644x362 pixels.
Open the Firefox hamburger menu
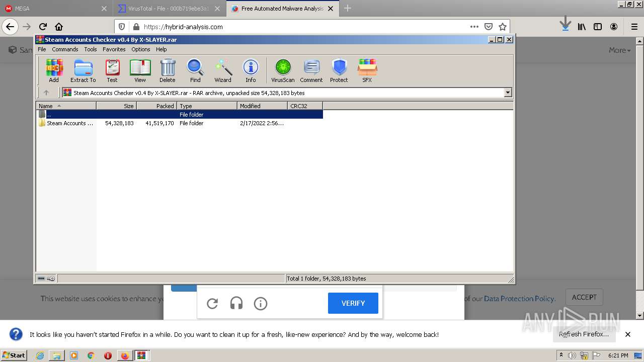point(634,27)
